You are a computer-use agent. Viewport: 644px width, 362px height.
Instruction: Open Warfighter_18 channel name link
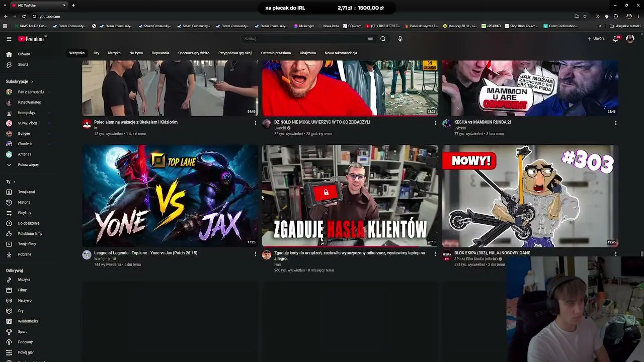click(x=105, y=259)
